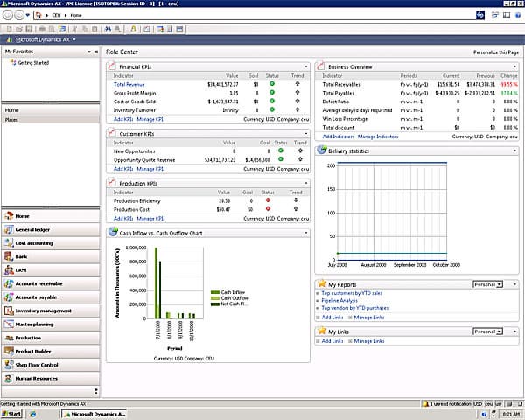The image size is (525, 420).
Task: Open Top vendors by YTD purchases report
Action: [x=355, y=308]
